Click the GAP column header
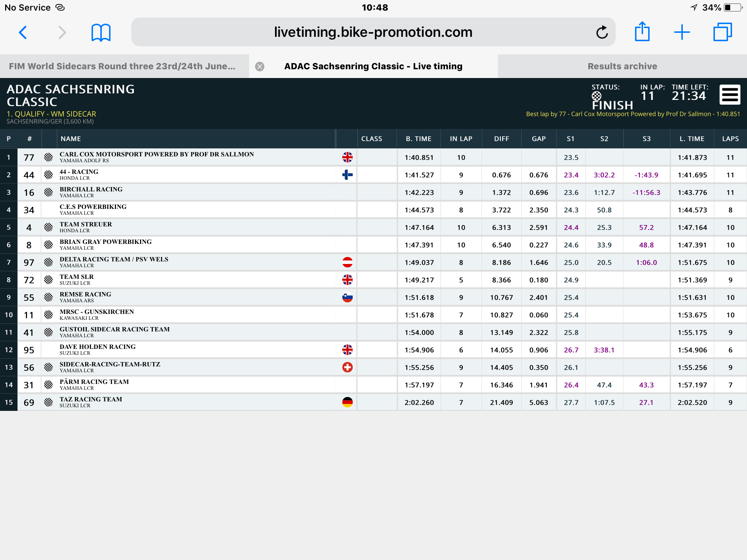This screenshot has height=560, width=747. (539, 139)
